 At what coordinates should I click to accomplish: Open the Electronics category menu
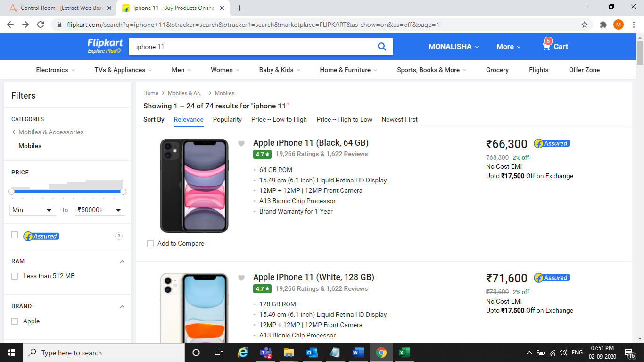(x=55, y=70)
